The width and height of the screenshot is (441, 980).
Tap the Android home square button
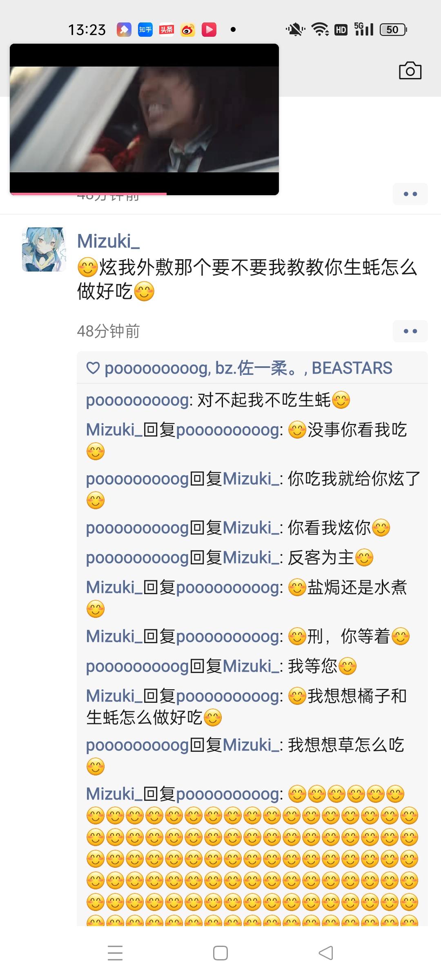click(220, 953)
